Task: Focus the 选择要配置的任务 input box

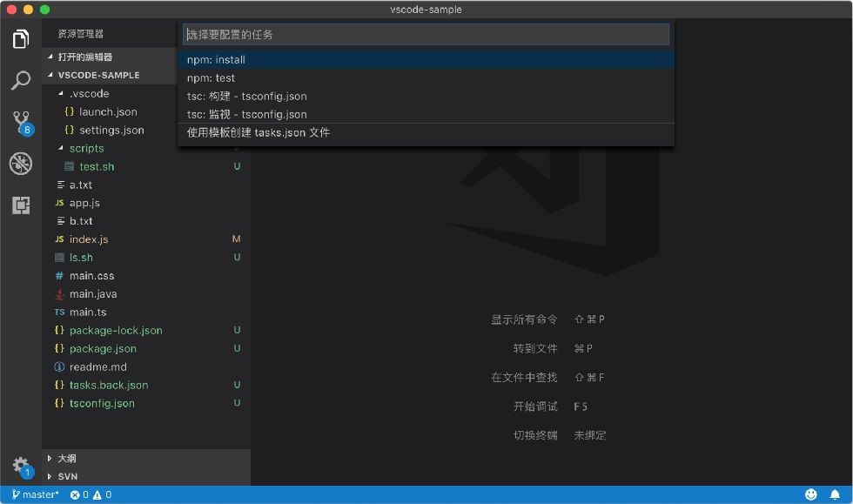Action: [x=426, y=34]
